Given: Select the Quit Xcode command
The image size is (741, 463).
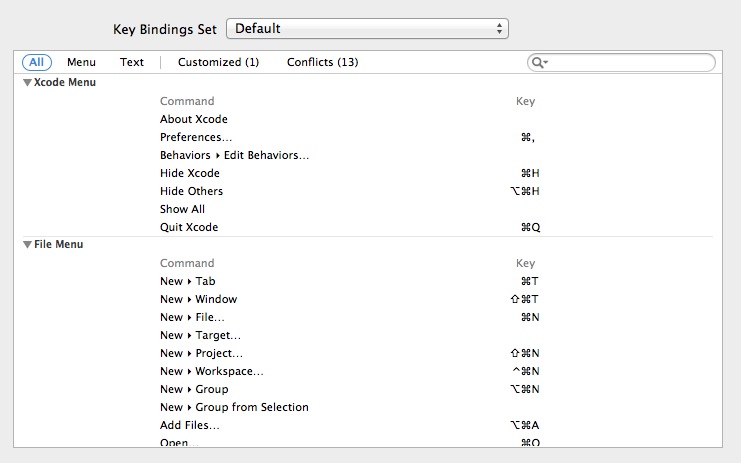Looking at the screenshot, I should tap(189, 227).
